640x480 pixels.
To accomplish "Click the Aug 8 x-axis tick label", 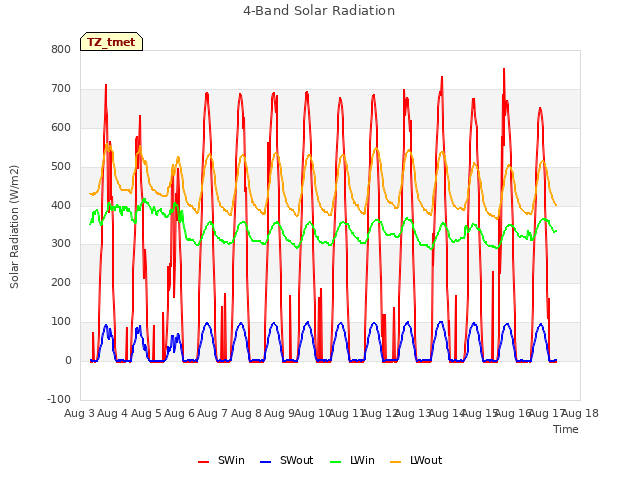I will coord(246,413).
